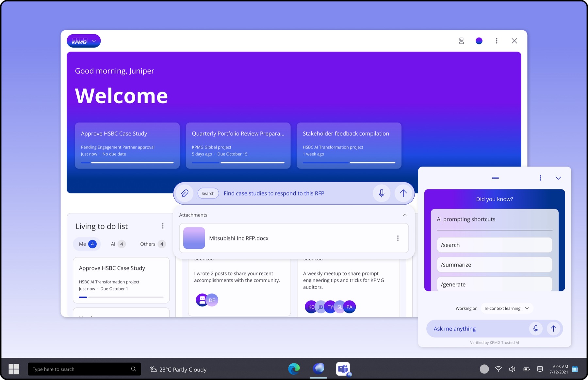Launch Microsoft Edge from taskbar

pos(294,369)
